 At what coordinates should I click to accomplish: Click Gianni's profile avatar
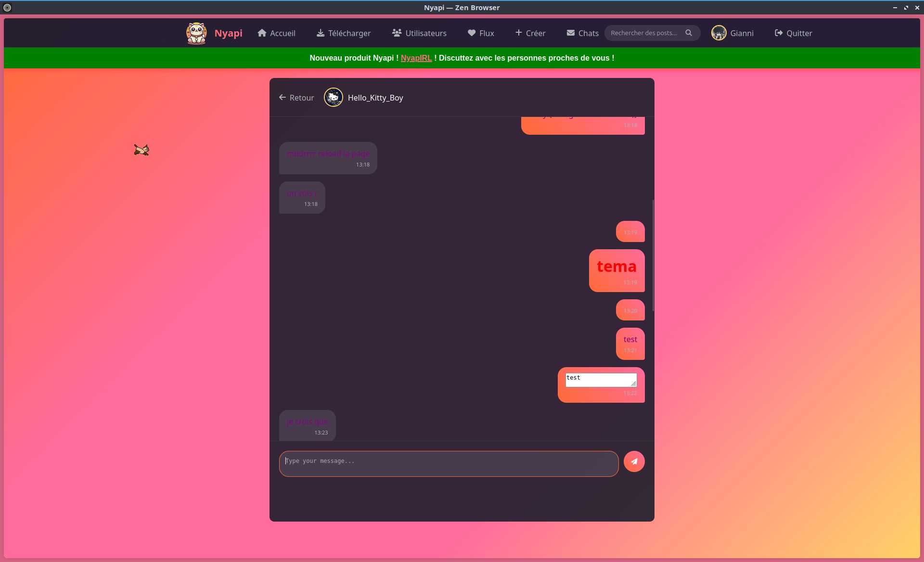719,33
